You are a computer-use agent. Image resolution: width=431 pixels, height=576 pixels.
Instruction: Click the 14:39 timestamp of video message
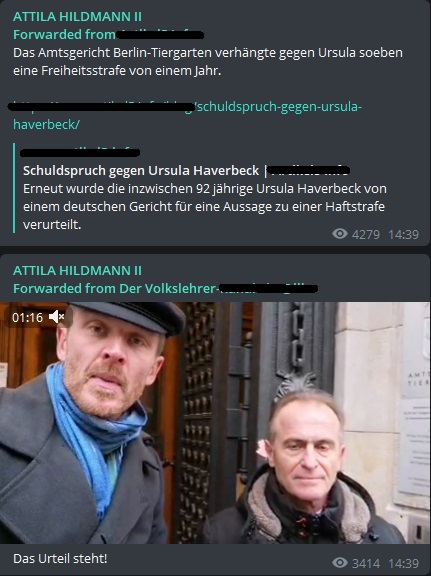pos(403,563)
